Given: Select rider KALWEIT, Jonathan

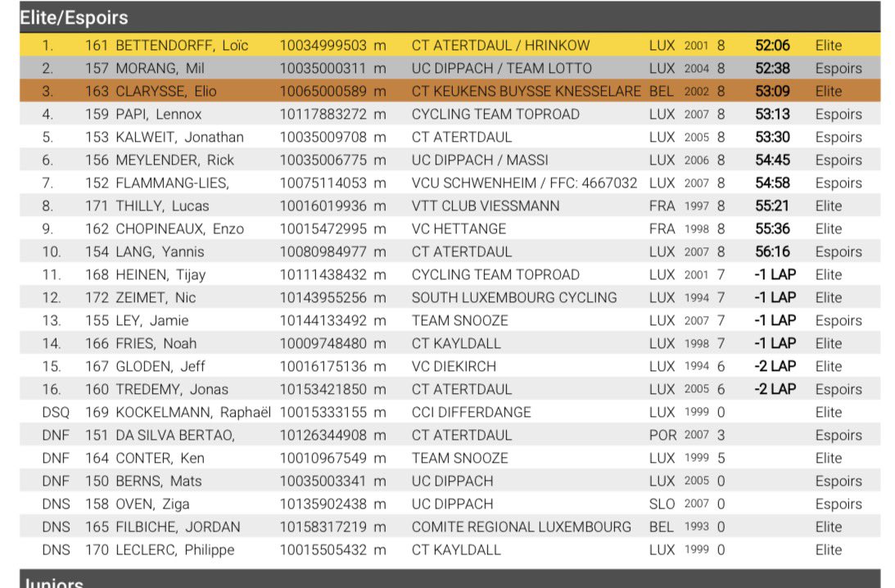Looking at the screenshot, I should click(x=179, y=137).
